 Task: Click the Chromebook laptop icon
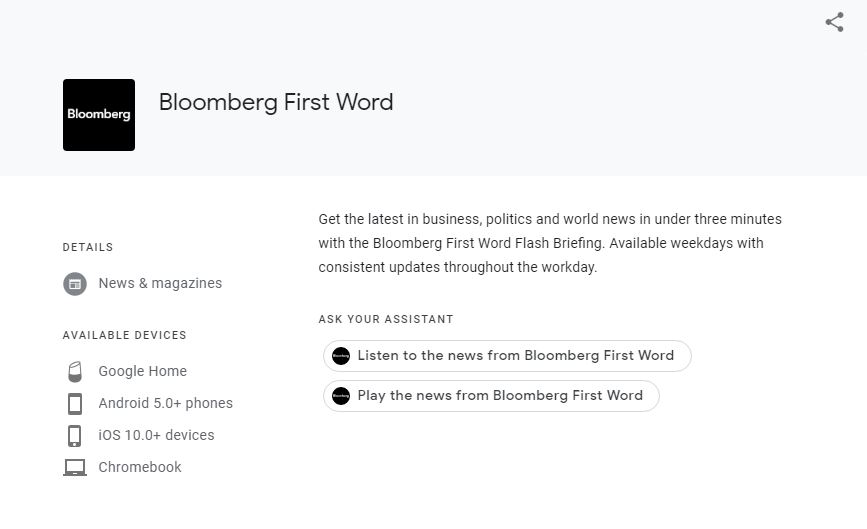point(75,468)
